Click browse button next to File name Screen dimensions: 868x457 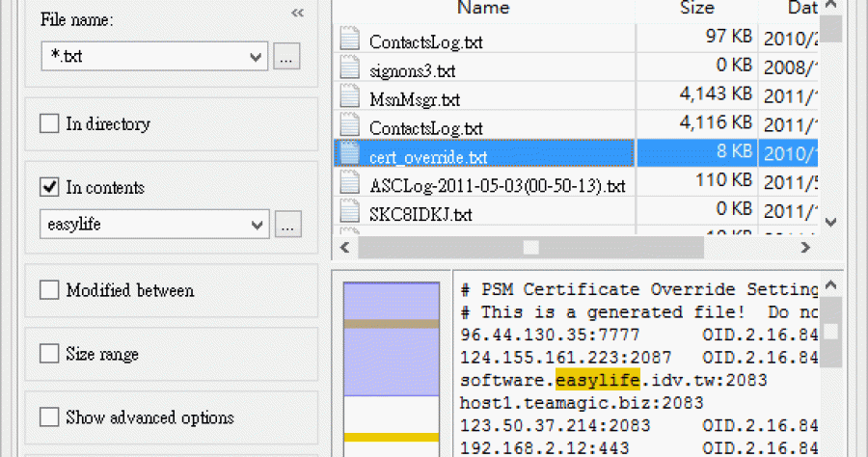[286, 57]
